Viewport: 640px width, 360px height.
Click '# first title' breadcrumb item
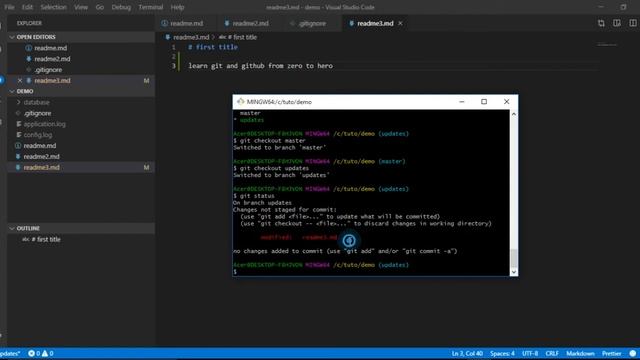click(242, 37)
